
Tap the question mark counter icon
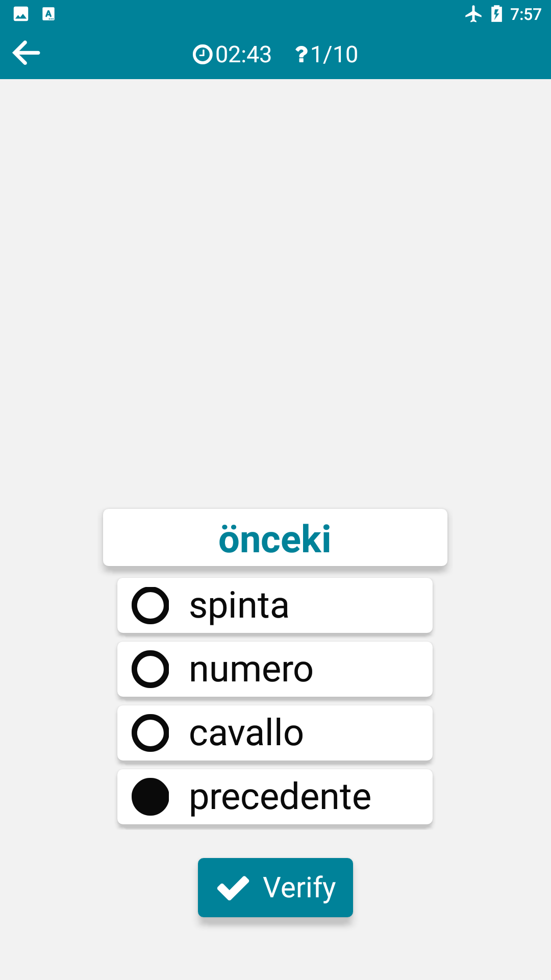[x=301, y=54]
